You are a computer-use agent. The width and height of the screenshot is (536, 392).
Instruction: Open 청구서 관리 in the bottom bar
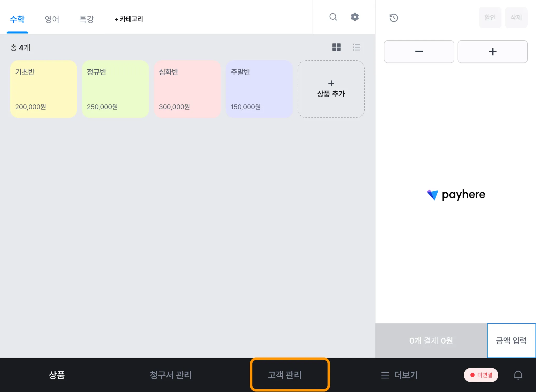pos(171,375)
